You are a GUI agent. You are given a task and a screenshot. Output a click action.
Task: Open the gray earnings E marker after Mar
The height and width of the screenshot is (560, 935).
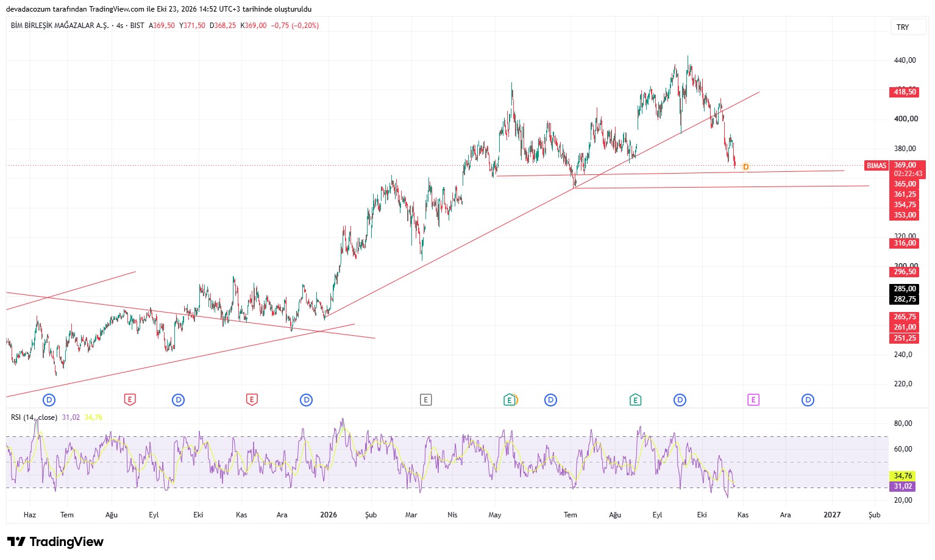425,400
